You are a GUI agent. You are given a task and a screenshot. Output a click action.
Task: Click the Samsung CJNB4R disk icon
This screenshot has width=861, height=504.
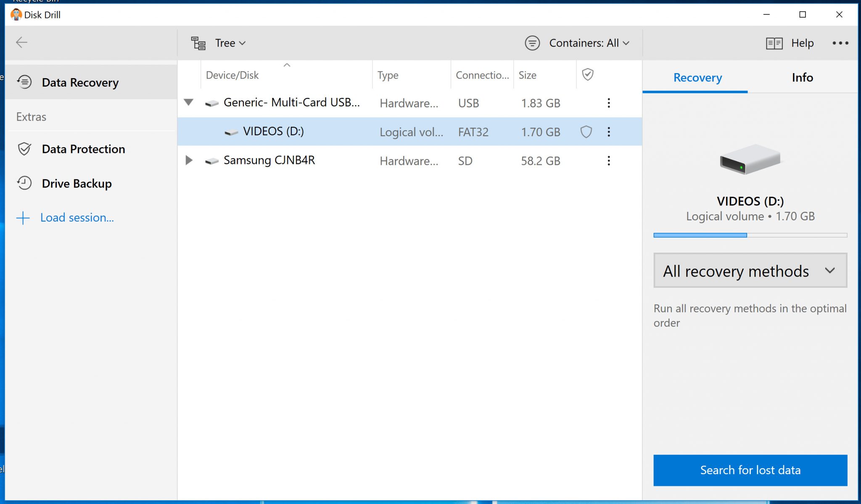pos(211,161)
